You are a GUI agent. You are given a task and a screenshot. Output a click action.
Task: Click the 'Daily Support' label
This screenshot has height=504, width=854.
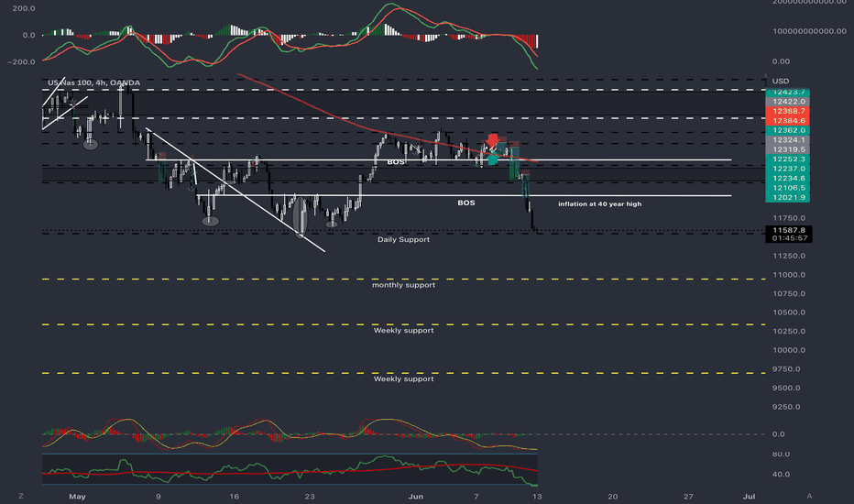403,239
